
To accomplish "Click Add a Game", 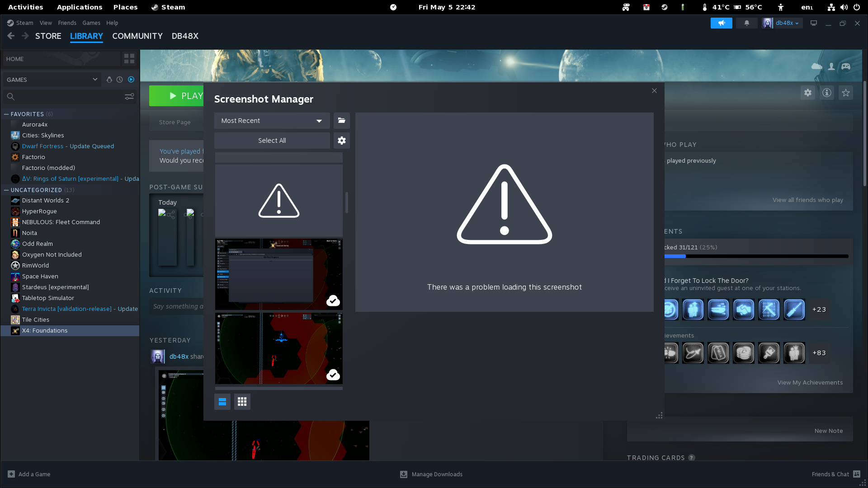I will click(x=29, y=474).
